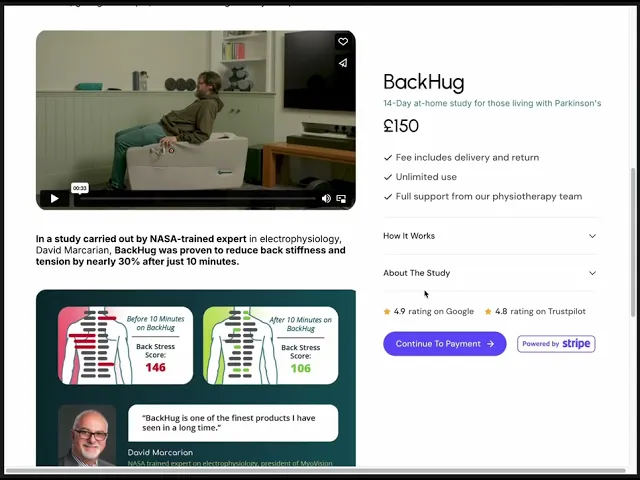Click the horizontal scrollbar at bottom
Viewport: 640px width, 480px height.
[315, 470]
